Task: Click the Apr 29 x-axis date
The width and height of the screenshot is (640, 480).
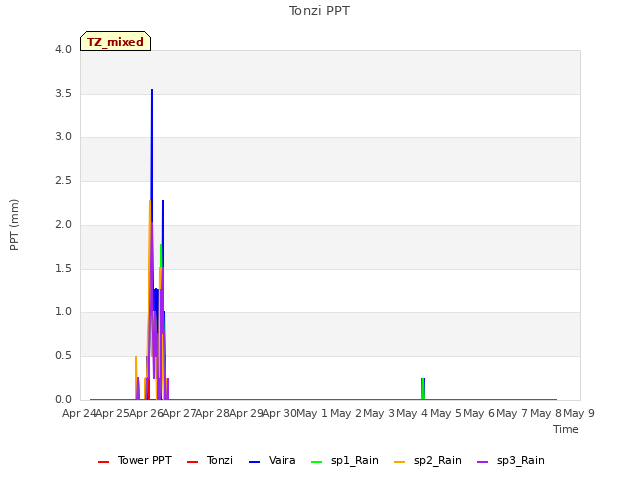Action: [246, 413]
